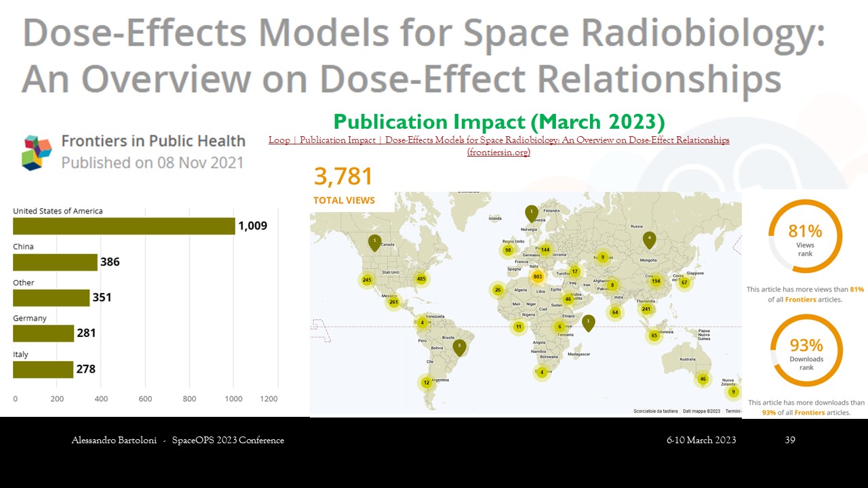The height and width of the screenshot is (488, 868).
Task: Click the '6-10 March 2023' footer date
Action: click(701, 441)
